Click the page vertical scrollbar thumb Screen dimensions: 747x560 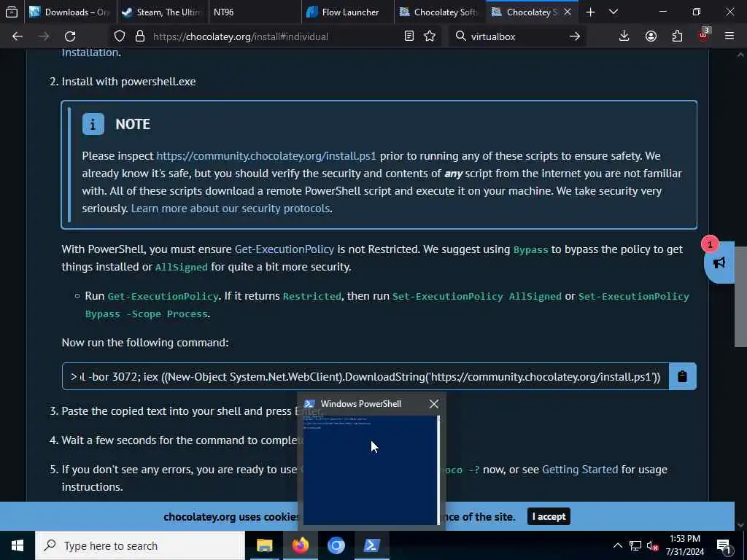point(740,297)
